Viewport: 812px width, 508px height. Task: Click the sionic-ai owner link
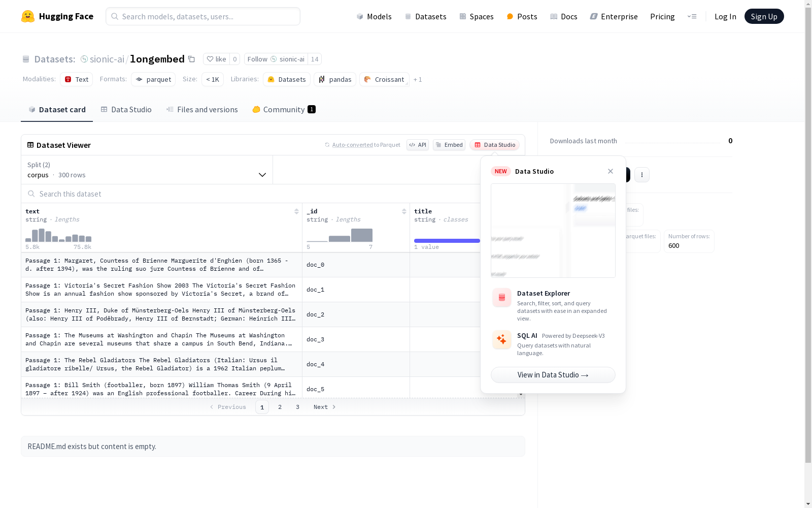click(107, 59)
